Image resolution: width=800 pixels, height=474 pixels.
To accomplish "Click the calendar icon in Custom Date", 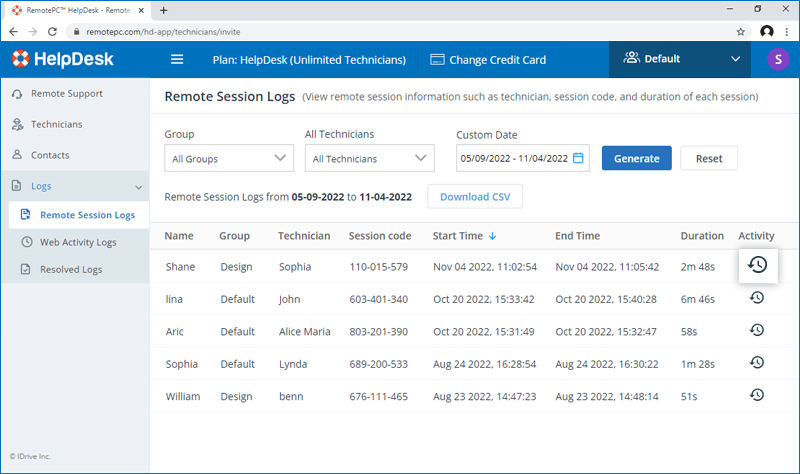I will pyautogui.click(x=578, y=158).
